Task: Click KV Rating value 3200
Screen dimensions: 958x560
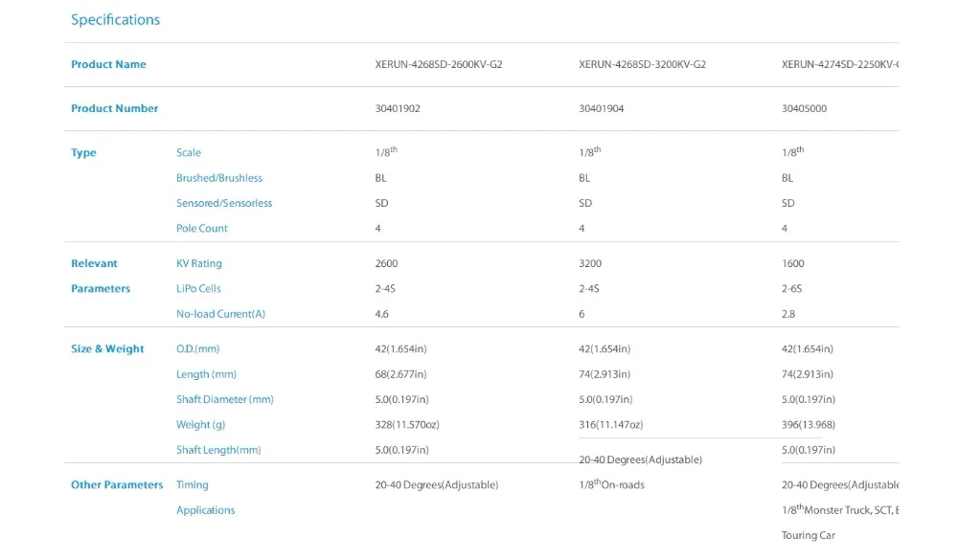Action: (590, 263)
